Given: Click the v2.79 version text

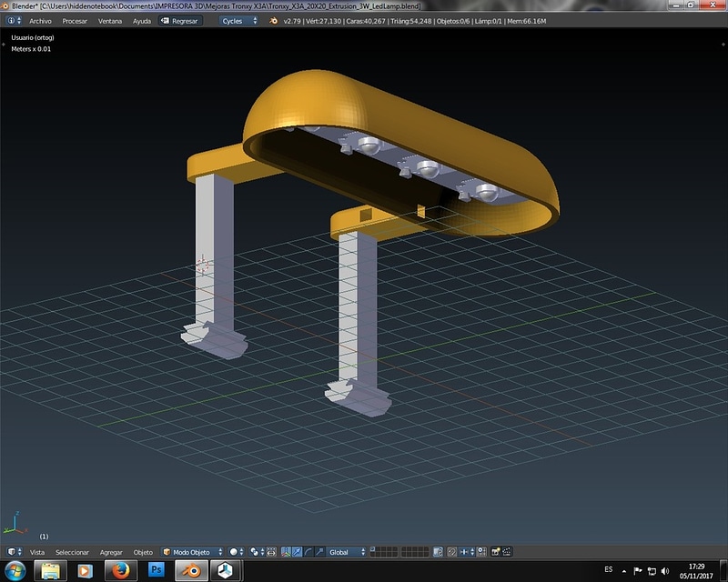Looking at the screenshot, I should pos(292,21).
